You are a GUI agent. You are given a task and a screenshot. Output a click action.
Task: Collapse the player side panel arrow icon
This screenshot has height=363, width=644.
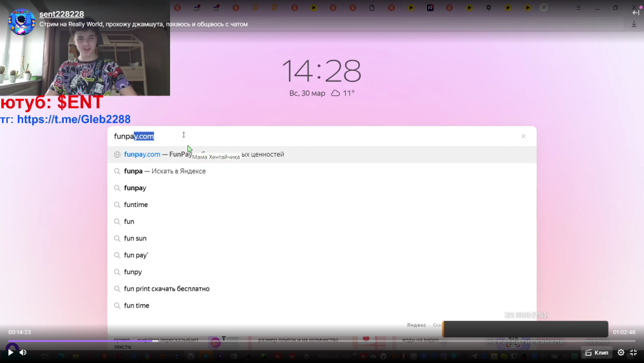[636, 12]
